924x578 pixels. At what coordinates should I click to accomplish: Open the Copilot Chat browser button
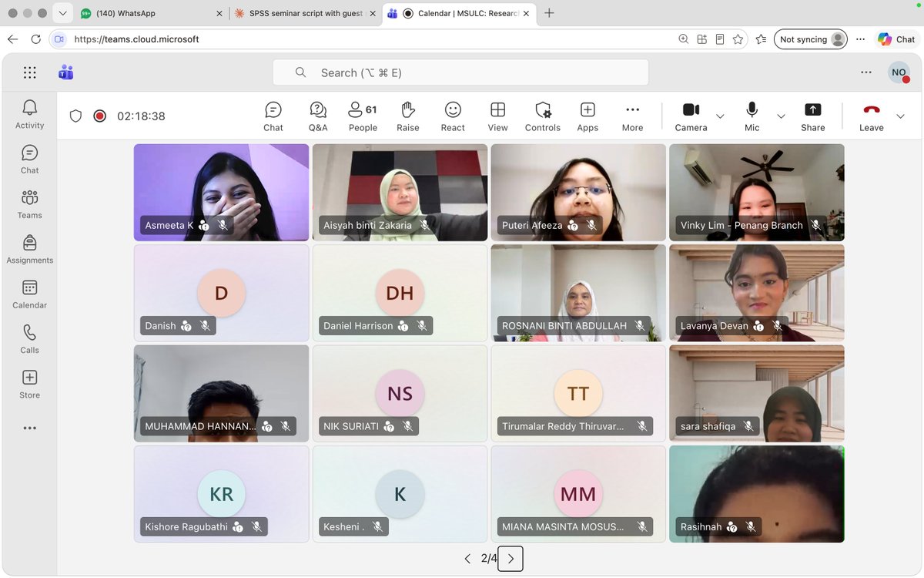(897, 39)
